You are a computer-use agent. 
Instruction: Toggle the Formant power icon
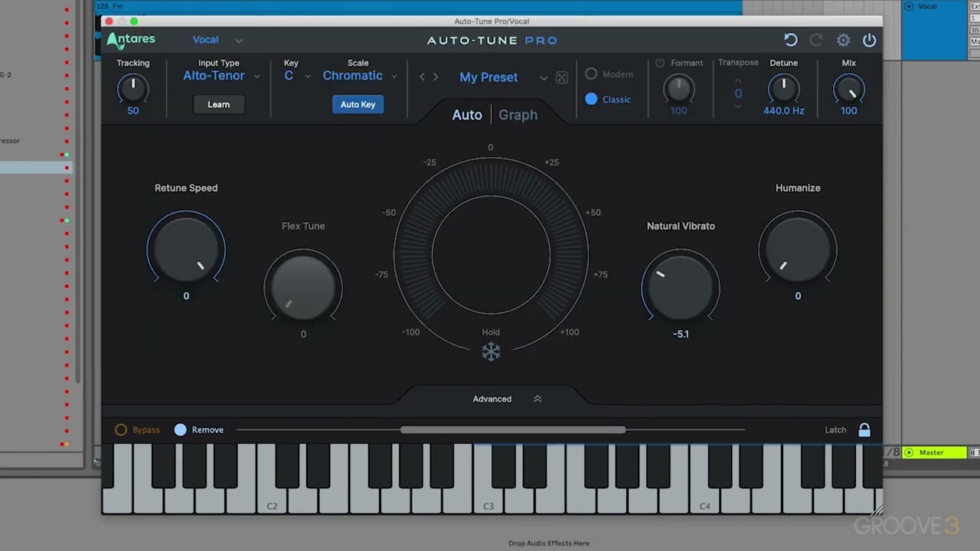[659, 63]
